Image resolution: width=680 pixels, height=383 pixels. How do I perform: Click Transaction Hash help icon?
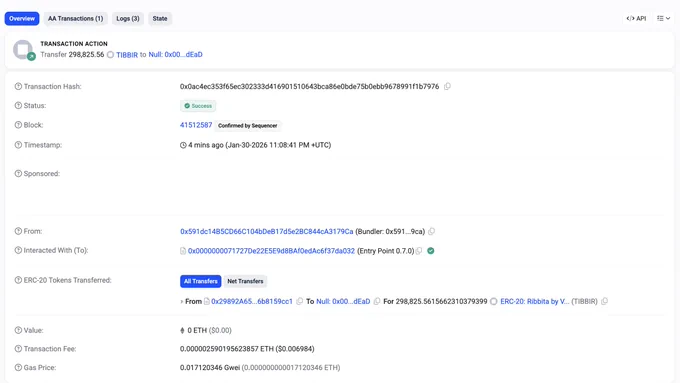point(18,86)
